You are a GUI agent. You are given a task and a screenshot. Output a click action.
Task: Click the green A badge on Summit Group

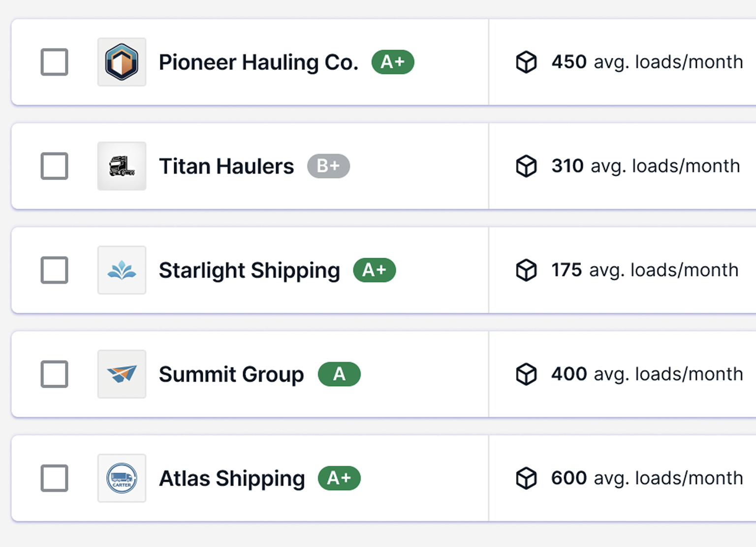pyautogui.click(x=339, y=374)
